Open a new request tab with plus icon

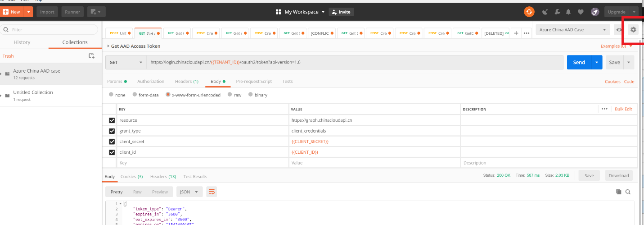tap(516, 33)
